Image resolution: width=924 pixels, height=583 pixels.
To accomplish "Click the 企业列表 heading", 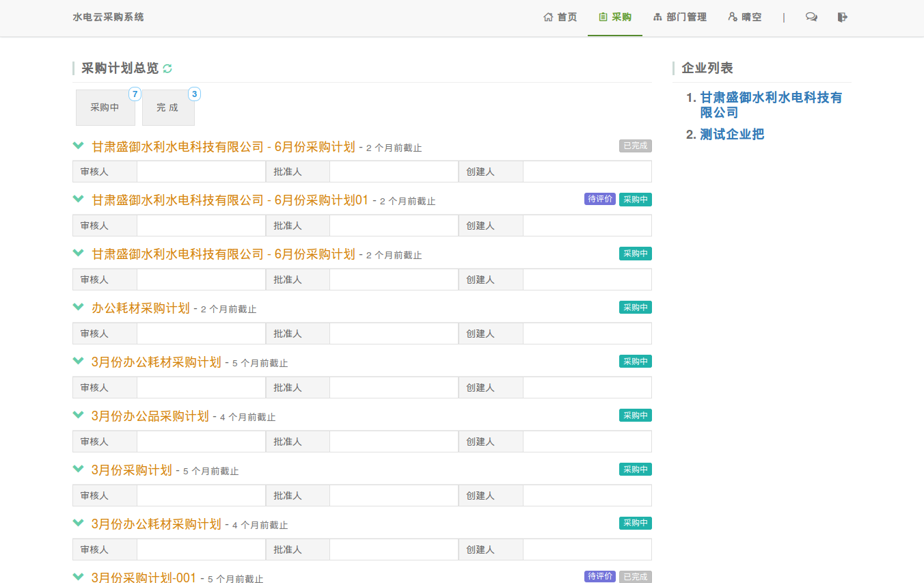I will tap(707, 68).
